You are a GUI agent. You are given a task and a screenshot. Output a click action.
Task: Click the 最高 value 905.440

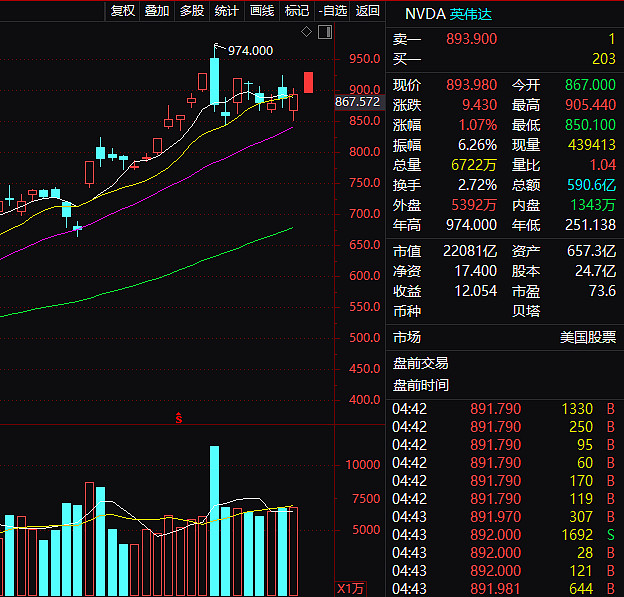(590, 105)
